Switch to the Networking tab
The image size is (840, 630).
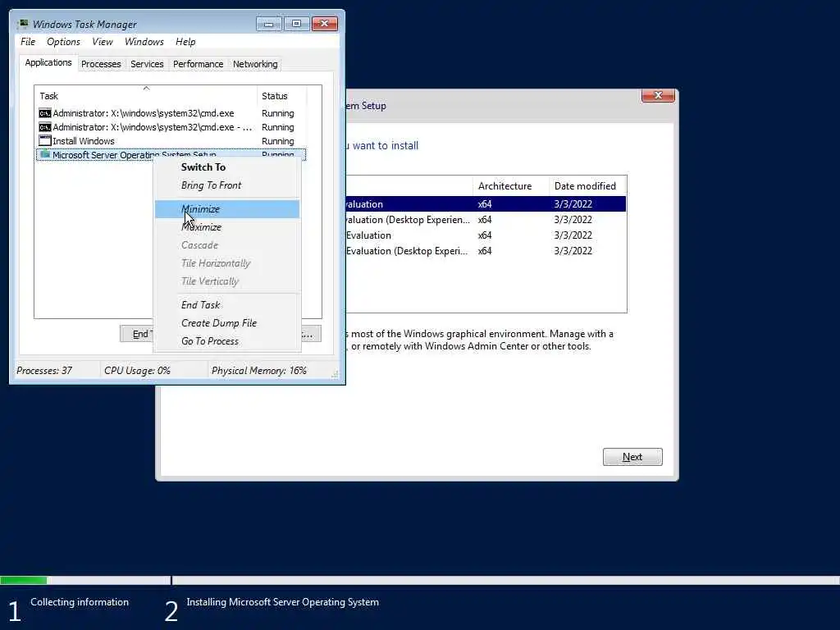[255, 64]
